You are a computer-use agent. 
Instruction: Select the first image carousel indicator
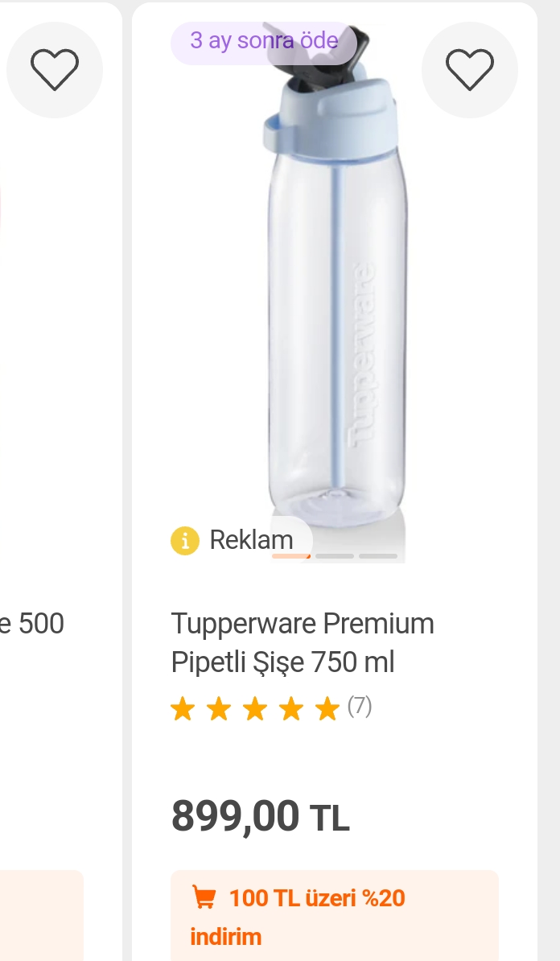(290, 555)
